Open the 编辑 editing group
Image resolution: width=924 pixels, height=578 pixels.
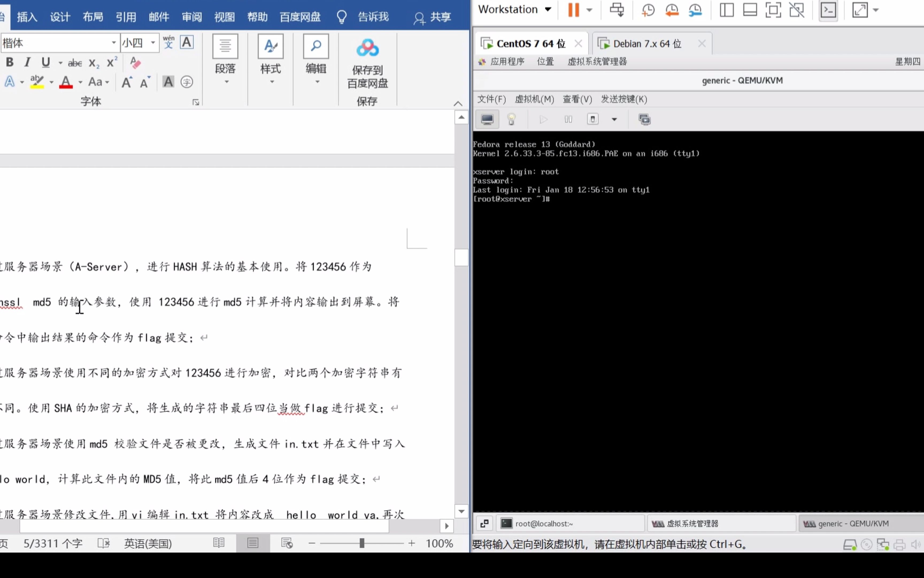(316, 60)
